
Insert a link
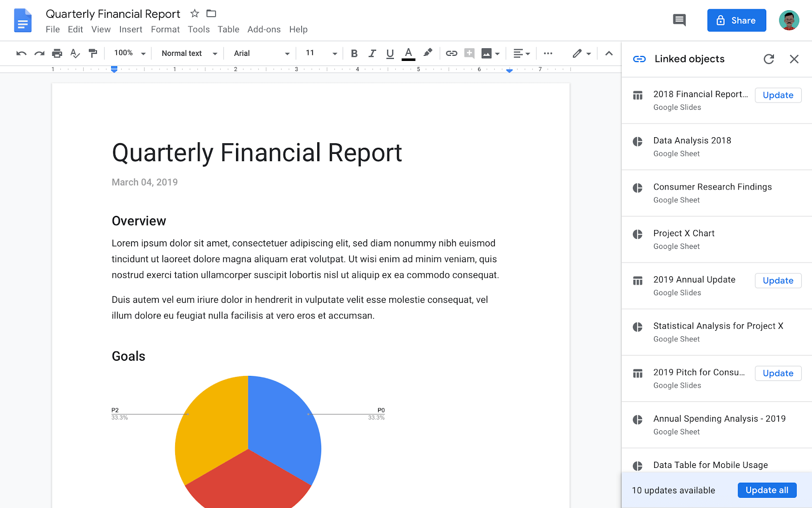451,53
